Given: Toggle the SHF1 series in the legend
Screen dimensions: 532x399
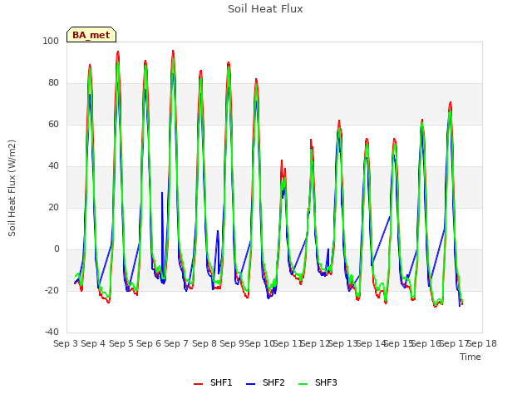Looking at the screenshot, I should [x=213, y=383].
